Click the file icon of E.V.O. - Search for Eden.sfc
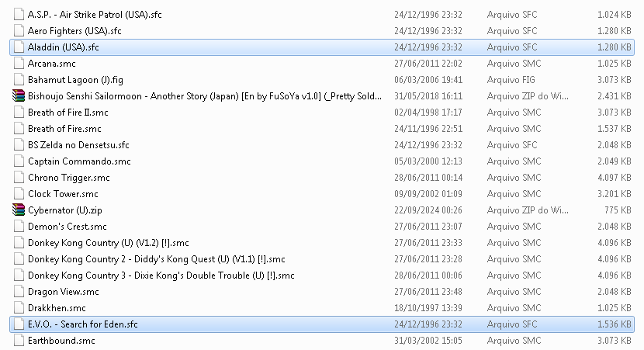The image size is (644, 350). pos(19,324)
